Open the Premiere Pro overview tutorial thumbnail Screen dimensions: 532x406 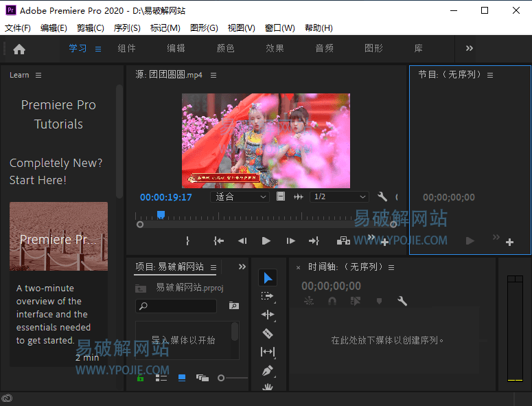(x=59, y=236)
